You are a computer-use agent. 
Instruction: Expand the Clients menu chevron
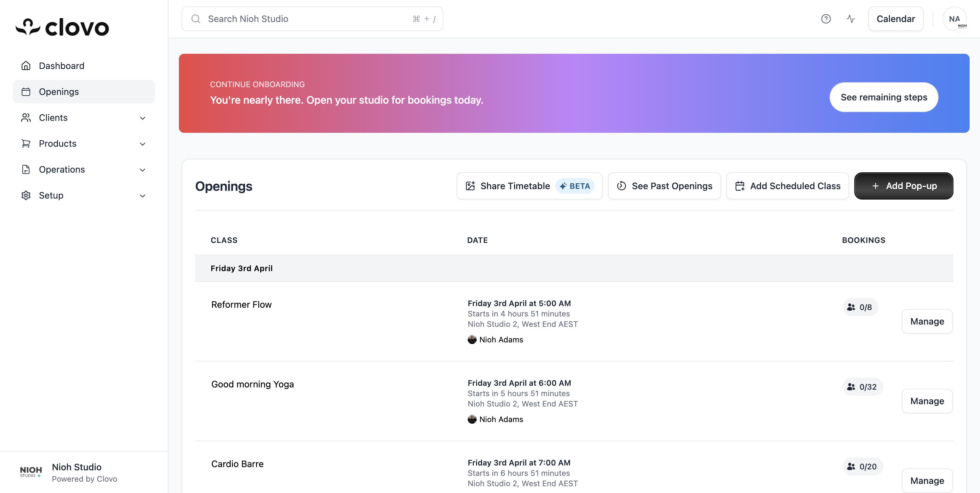pyautogui.click(x=143, y=118)
